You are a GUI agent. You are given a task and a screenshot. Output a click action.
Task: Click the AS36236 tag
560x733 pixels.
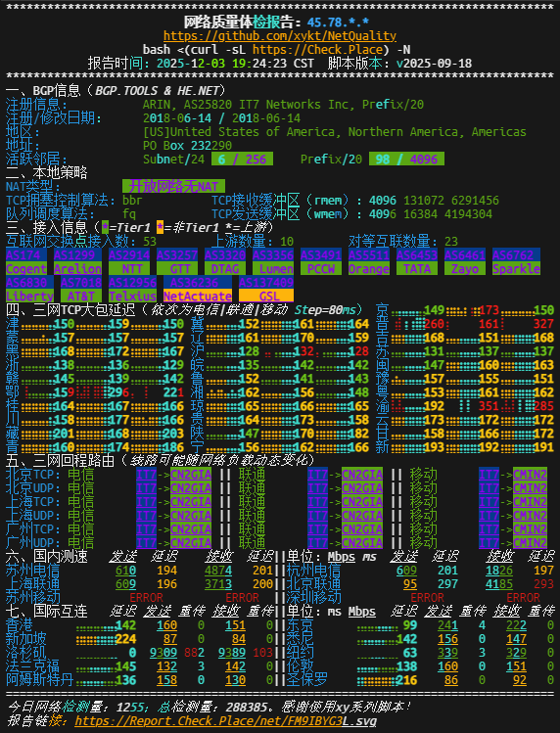198,283
